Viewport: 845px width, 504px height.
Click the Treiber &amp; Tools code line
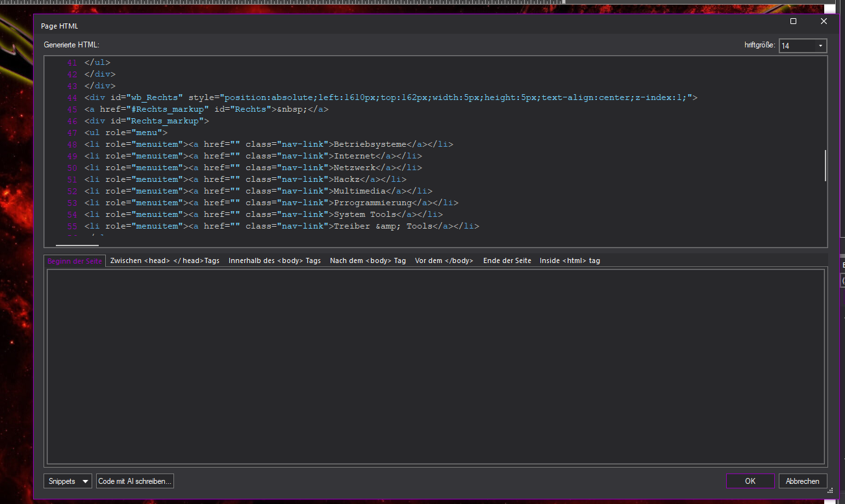(281, 226)
